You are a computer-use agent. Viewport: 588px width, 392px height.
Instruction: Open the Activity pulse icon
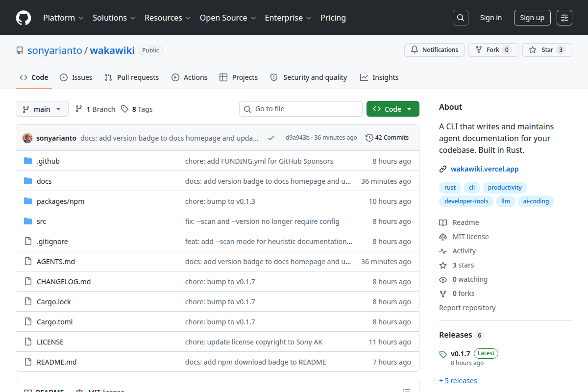[443, 251]
